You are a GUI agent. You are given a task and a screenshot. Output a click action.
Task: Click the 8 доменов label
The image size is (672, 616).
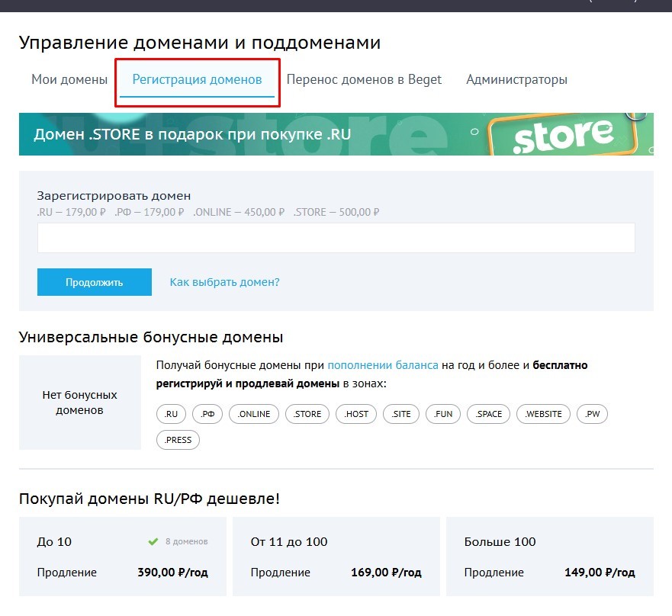pyautogui.click(x=186, y=542)
